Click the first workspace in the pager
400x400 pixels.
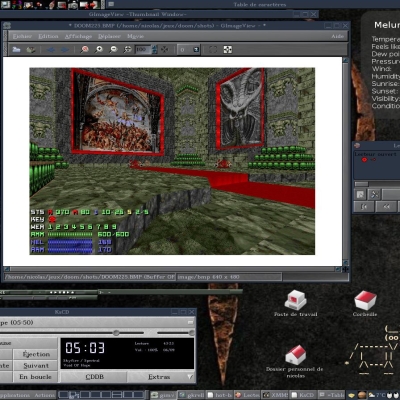pyautogui.click(x=64, y=395)
